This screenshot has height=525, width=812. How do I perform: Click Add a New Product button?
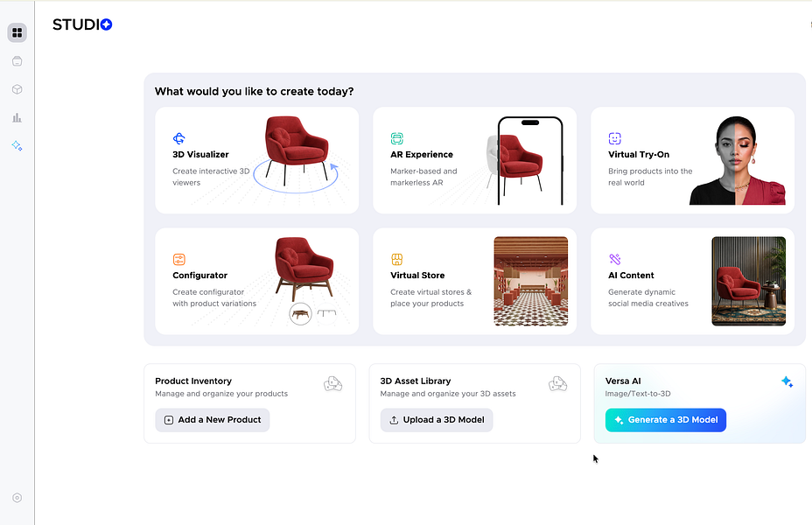coord(213,420)
